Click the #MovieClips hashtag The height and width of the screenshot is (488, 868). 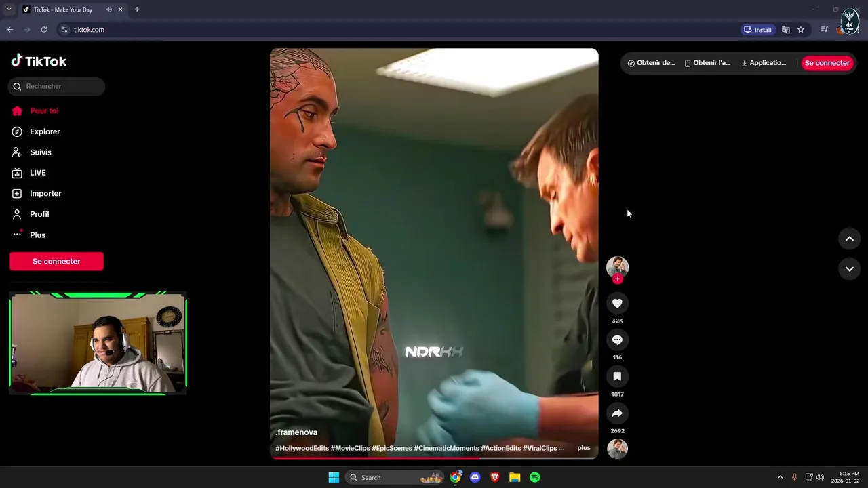[351, 448]
